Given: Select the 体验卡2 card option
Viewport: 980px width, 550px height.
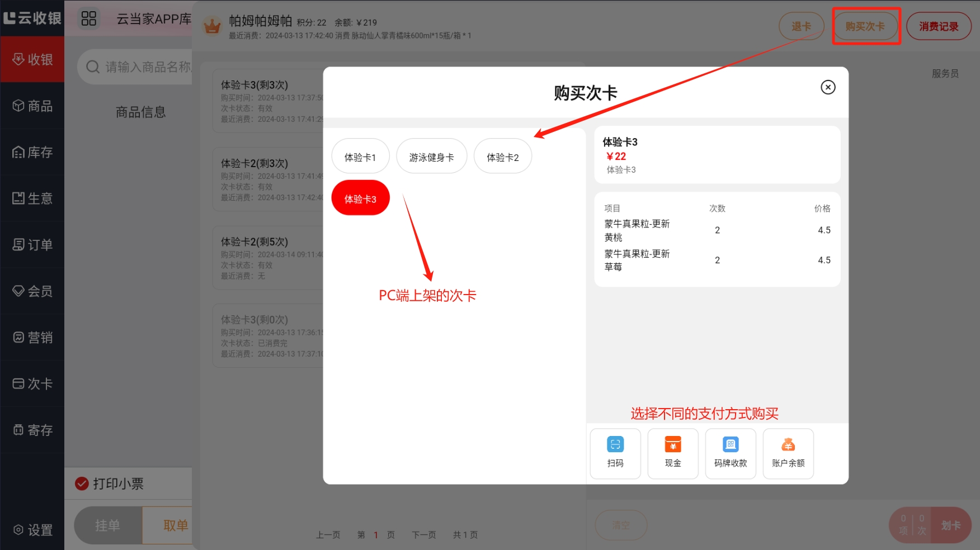Looking at the screenshot, I should click(502, 157).
